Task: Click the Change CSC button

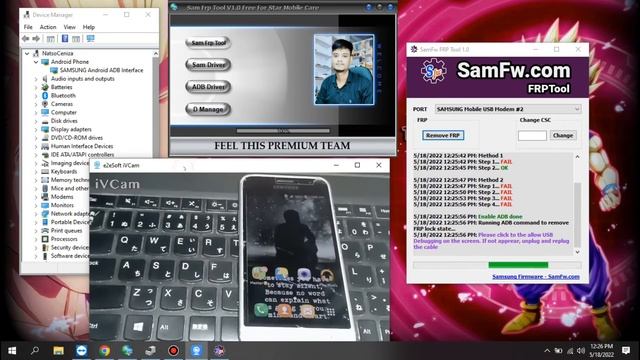Action: pyautogui.click(x=563, y=135)
